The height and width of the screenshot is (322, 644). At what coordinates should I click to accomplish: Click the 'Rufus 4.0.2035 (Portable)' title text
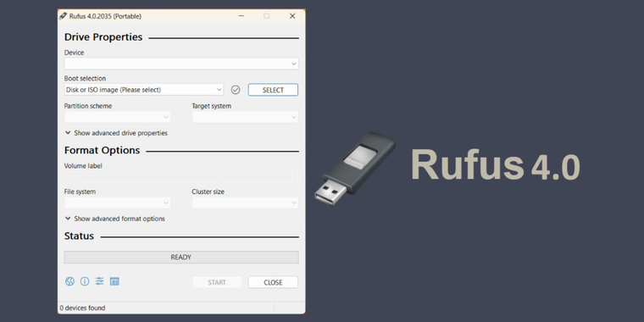point(106,16)
